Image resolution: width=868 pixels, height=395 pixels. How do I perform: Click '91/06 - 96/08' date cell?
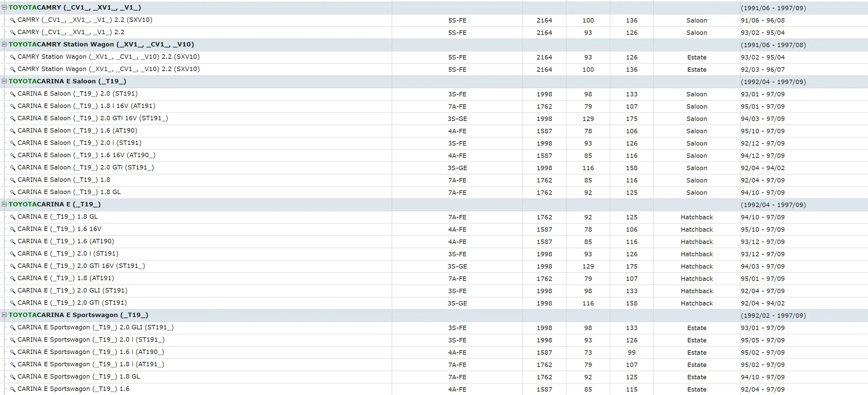[x=763, y=20]
